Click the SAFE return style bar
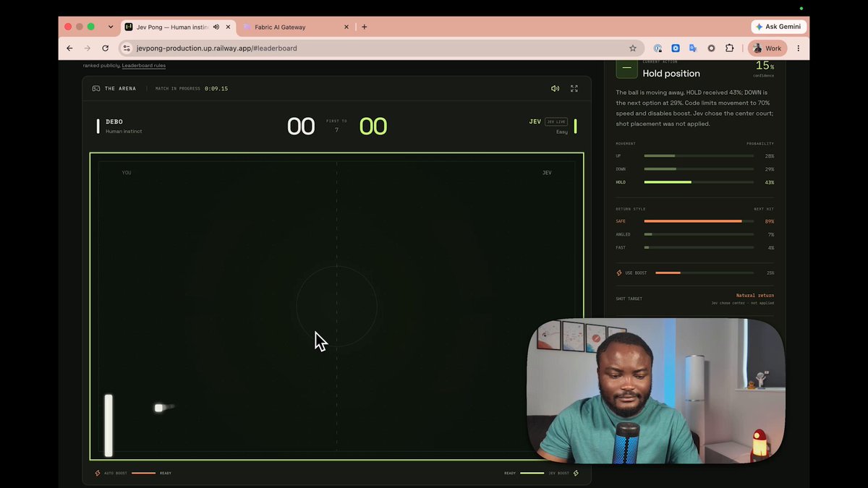This screenshot has width=868, height=488. (699, 221)
